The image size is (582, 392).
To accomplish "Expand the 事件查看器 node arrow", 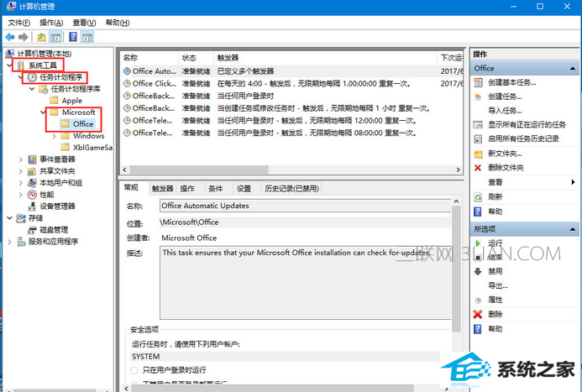I will pyautogui.click(x=21, y=159).
